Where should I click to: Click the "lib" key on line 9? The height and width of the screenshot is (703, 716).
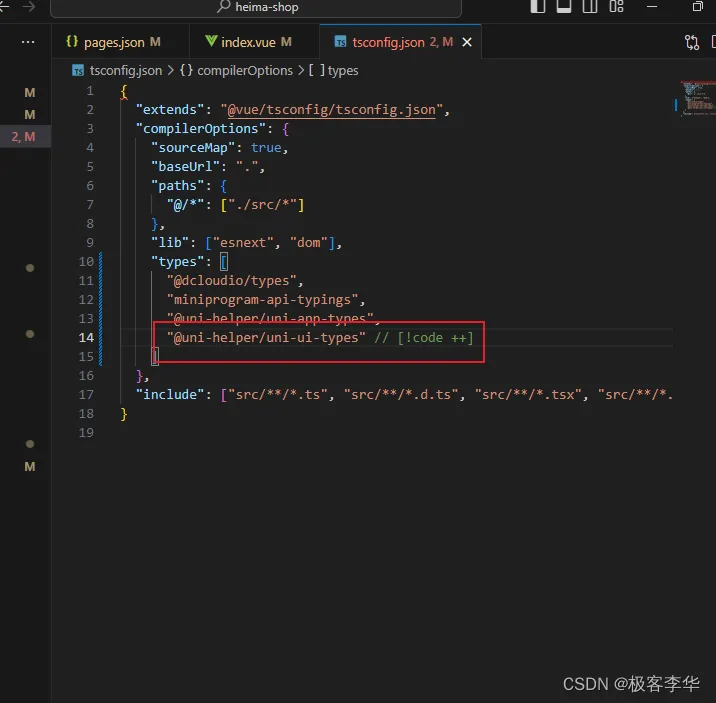tap(170, 242)
